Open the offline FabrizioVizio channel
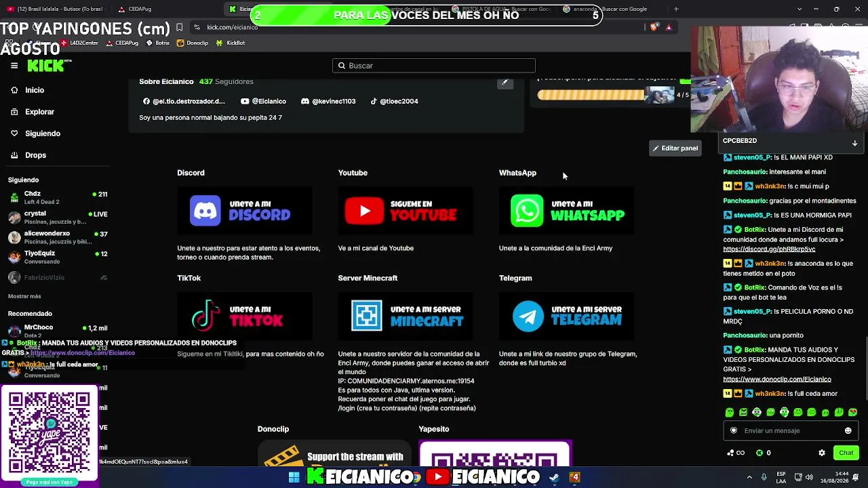The image size is (868, 488). tap(58, 277)
